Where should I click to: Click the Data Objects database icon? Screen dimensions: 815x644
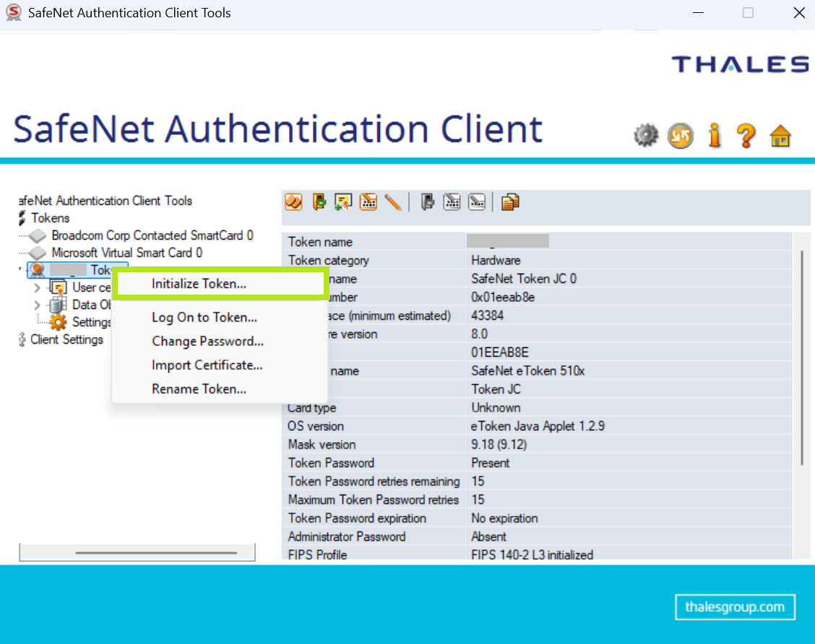[x=58, y=305]
